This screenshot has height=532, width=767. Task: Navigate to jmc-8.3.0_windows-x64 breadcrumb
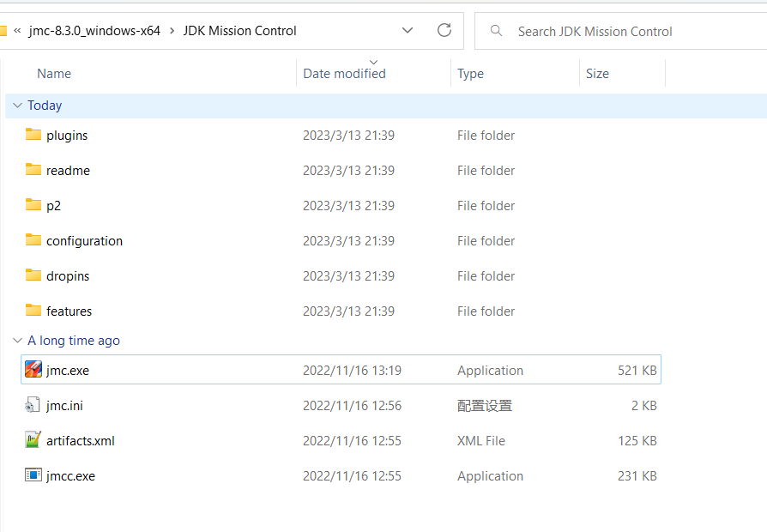(x=94, y=31)
